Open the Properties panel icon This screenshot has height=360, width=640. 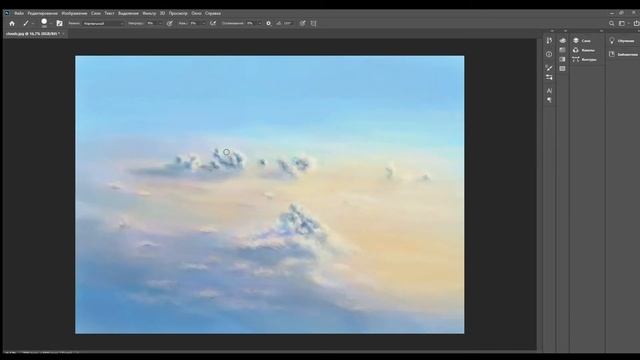[549, 54]
